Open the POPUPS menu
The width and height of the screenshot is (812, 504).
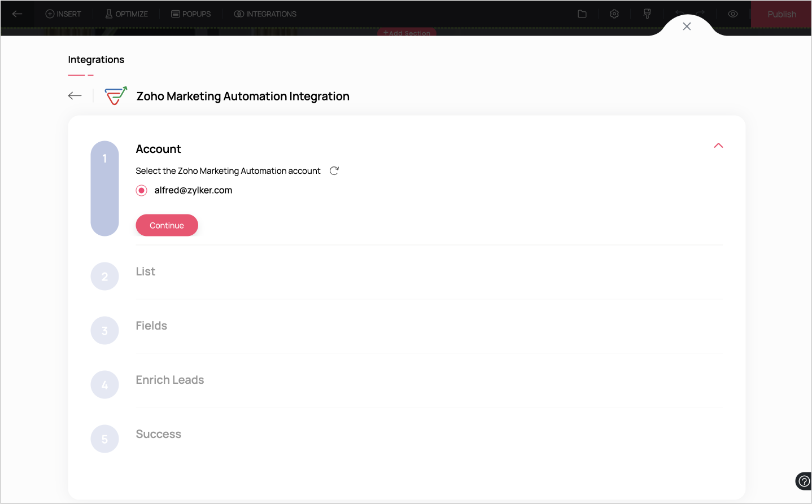[191, 14]
